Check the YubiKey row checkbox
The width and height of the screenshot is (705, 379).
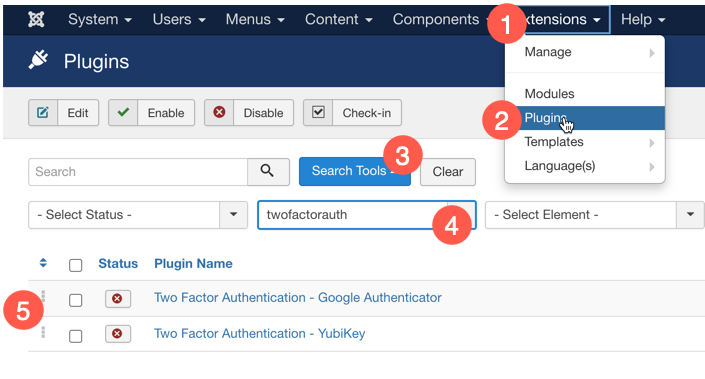[76, 336]
